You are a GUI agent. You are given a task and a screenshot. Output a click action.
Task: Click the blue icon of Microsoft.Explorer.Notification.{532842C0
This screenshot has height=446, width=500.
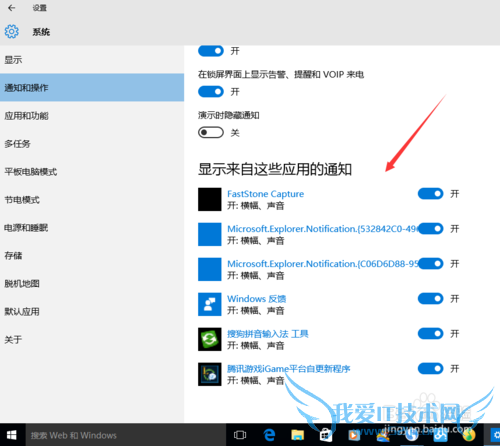tap(210, 234)
